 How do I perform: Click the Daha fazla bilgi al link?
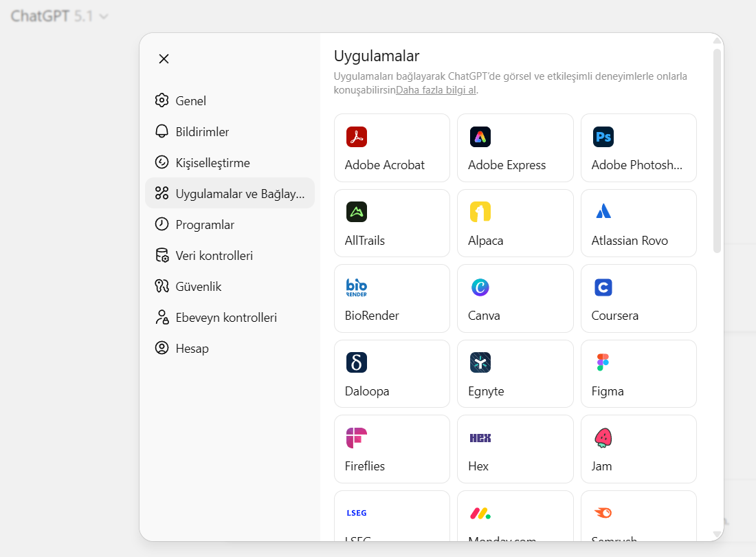[x=436, y=90]
